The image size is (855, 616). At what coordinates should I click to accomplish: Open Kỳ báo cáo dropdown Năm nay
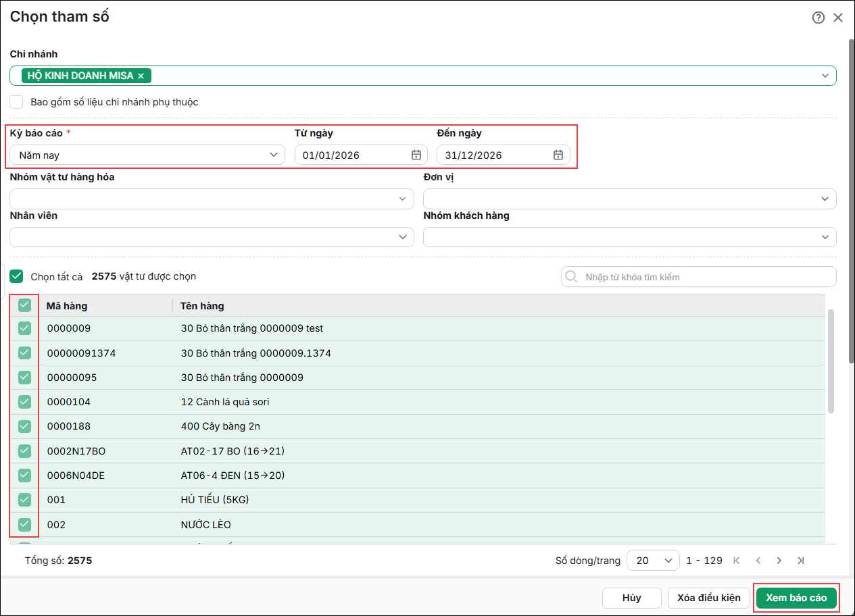tap(147, 155)
